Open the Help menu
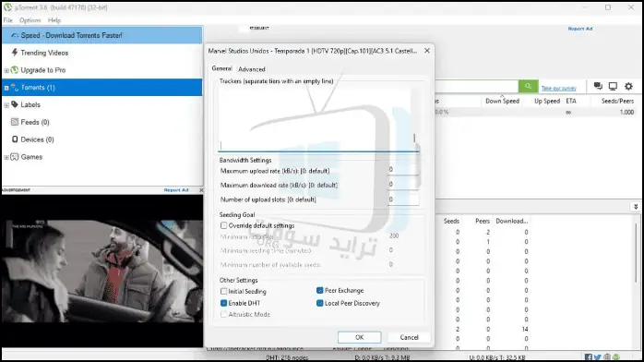 [x=54, y=20]
